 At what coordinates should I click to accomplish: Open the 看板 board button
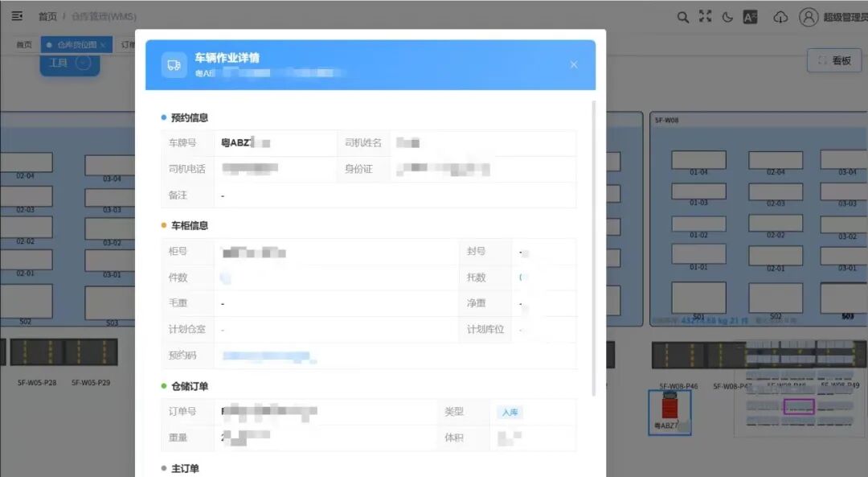(834, 60)
